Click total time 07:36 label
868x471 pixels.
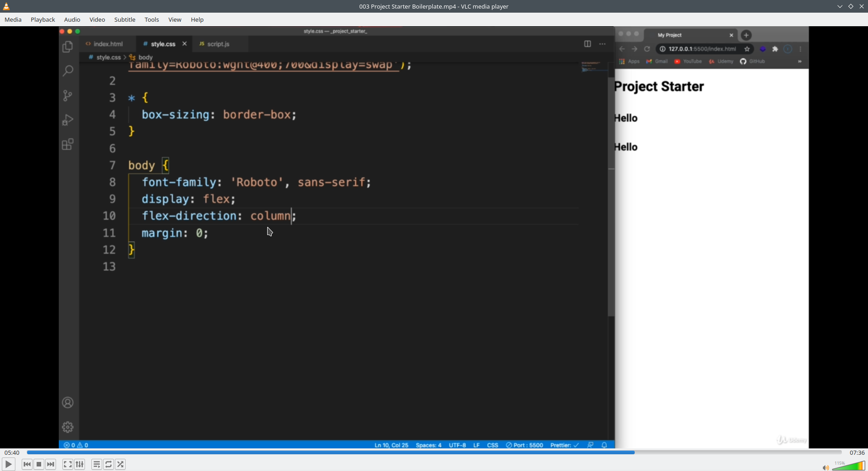(857, 452)
